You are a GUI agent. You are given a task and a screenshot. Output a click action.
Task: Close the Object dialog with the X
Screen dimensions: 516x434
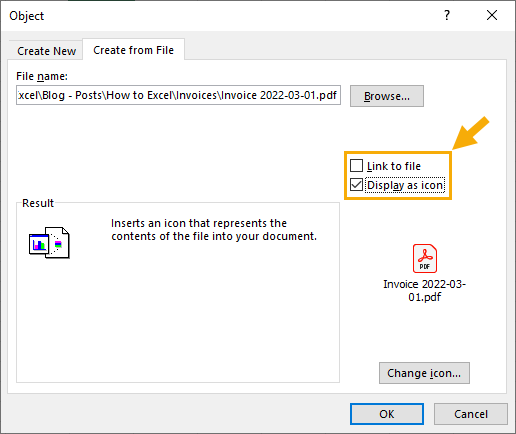tap(492, 15)
